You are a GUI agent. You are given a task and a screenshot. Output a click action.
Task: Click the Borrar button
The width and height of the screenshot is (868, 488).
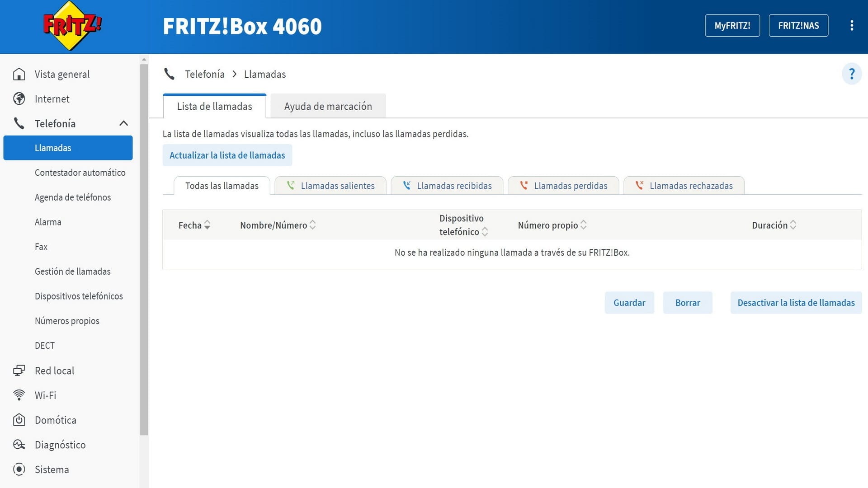688,303
